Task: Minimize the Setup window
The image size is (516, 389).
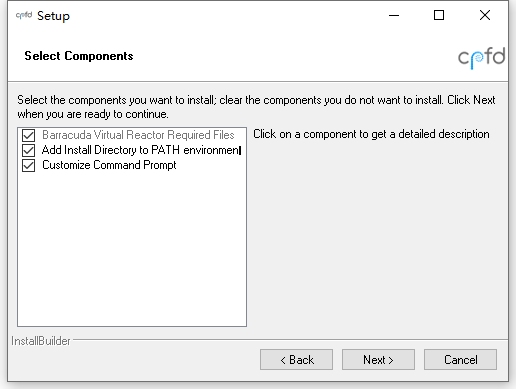Action: [x=394, y=15]
